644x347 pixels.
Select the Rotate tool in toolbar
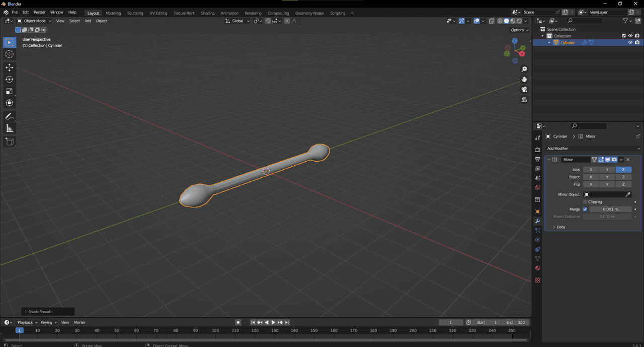pos(9,79)
